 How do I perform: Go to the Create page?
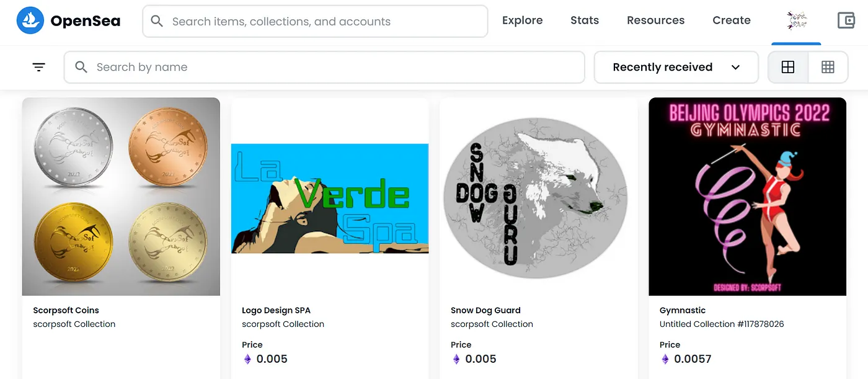pyautogui.click(x=732, y=20)
